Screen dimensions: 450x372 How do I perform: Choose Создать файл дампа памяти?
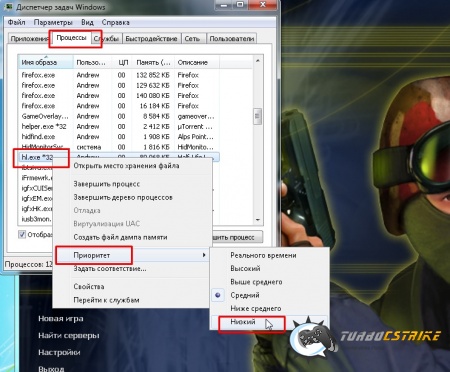point(120,237)
